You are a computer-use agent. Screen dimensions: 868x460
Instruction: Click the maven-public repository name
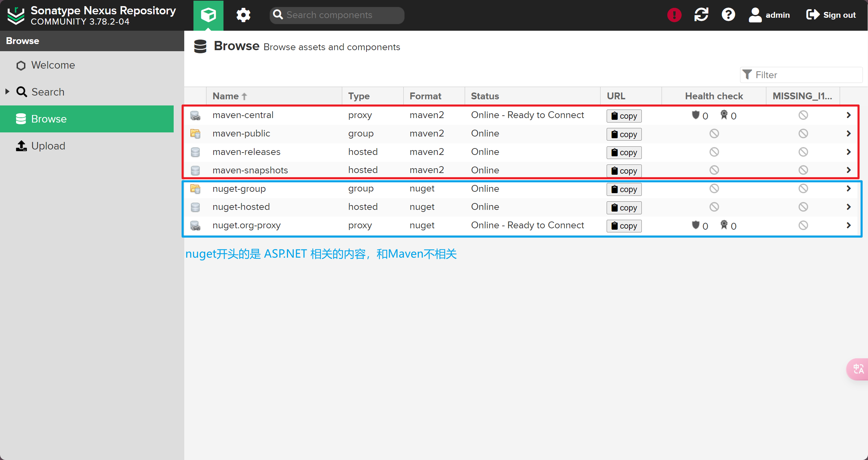pos(241,133)
